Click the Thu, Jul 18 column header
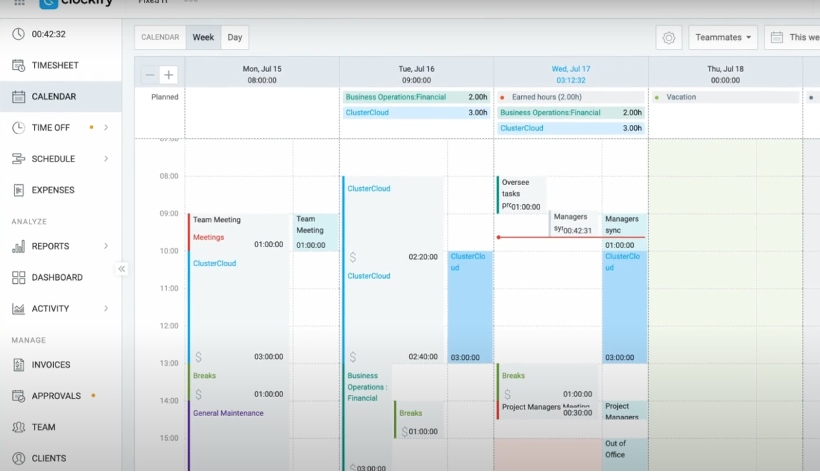The image size is (820, 472). click(725, 74)
